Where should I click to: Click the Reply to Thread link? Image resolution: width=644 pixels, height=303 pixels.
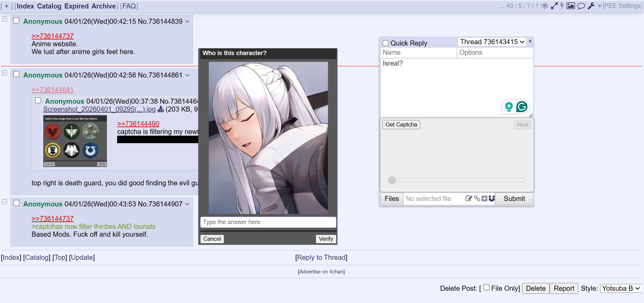[321, 257]
